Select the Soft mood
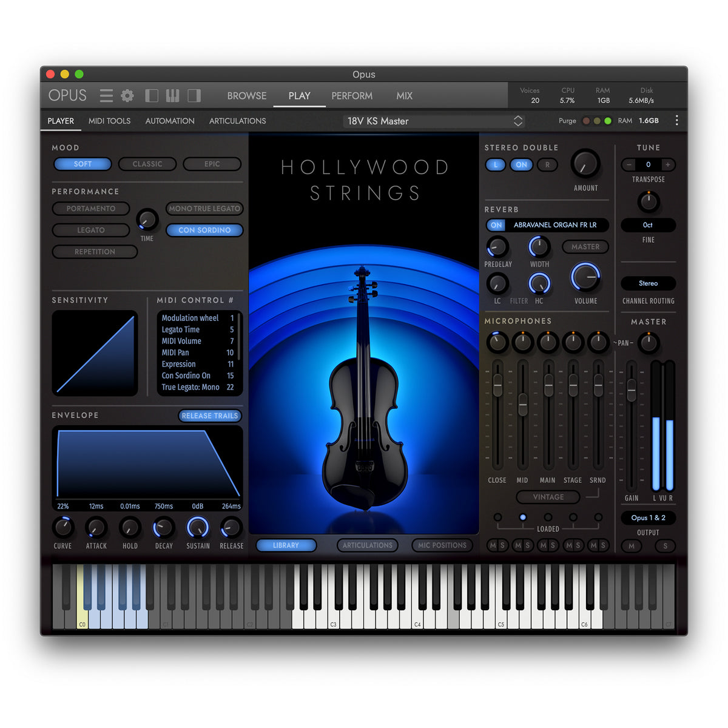Image resolution: width=728 pixels, height=728 pixels. [83, 164]
